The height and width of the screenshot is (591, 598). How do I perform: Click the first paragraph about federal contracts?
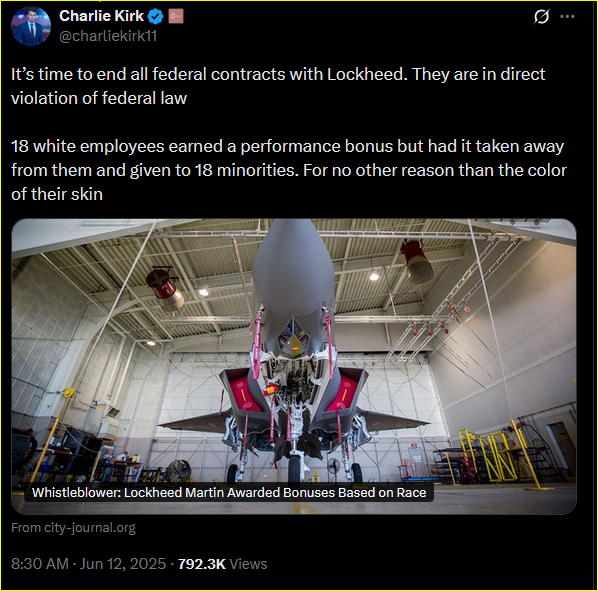pos(278,86)
